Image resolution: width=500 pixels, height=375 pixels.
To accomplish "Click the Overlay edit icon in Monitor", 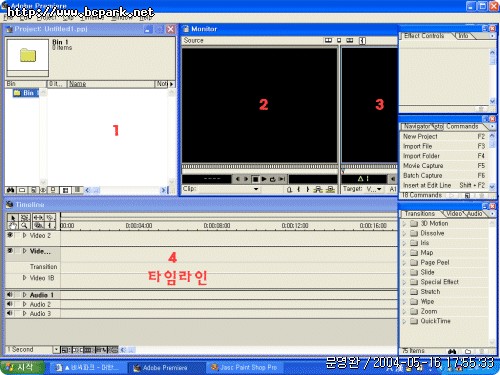I will pos(330,189).
